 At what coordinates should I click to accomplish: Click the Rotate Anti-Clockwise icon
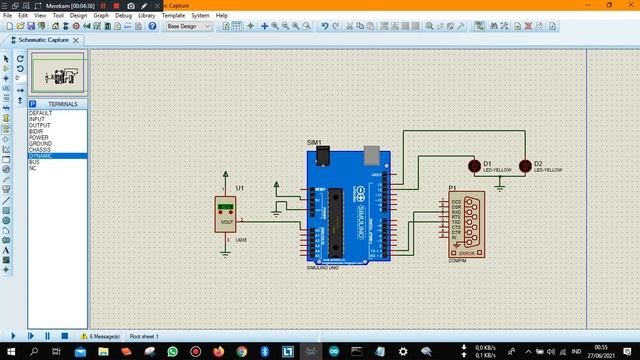point(20,68)
